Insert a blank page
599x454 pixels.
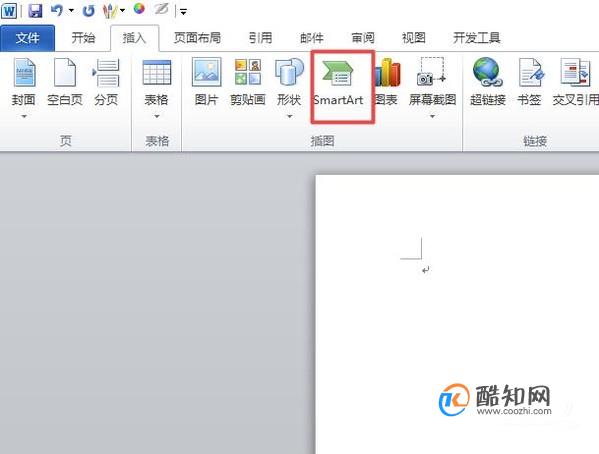[x=65, y=82]
